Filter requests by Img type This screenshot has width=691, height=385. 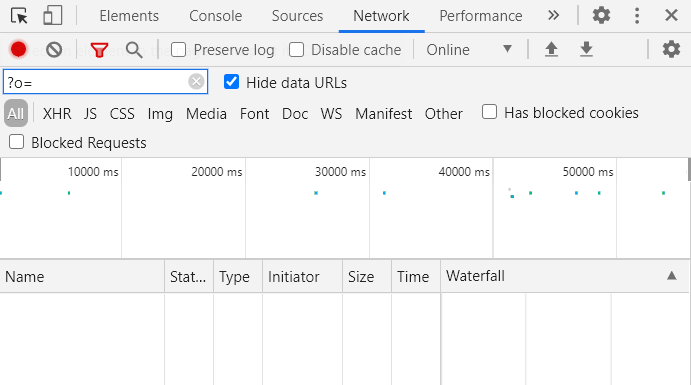tap(160, 114)
